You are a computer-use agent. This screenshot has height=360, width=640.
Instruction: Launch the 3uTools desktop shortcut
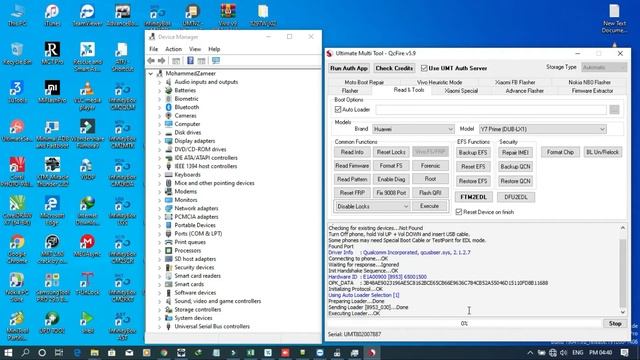17,92
